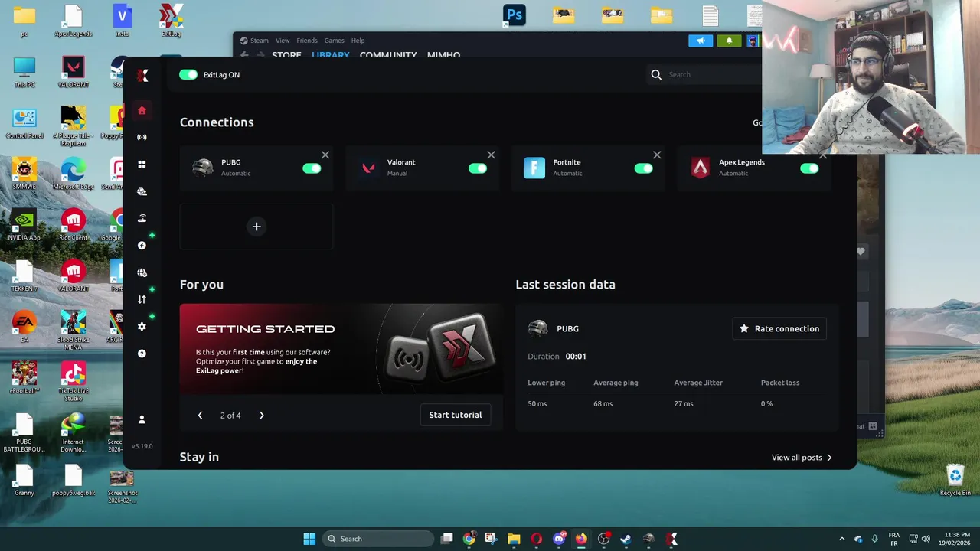Open File Explorer from taskbar
Image resolution: width=980 pixels, height=551 pixels.
(514, 539)
